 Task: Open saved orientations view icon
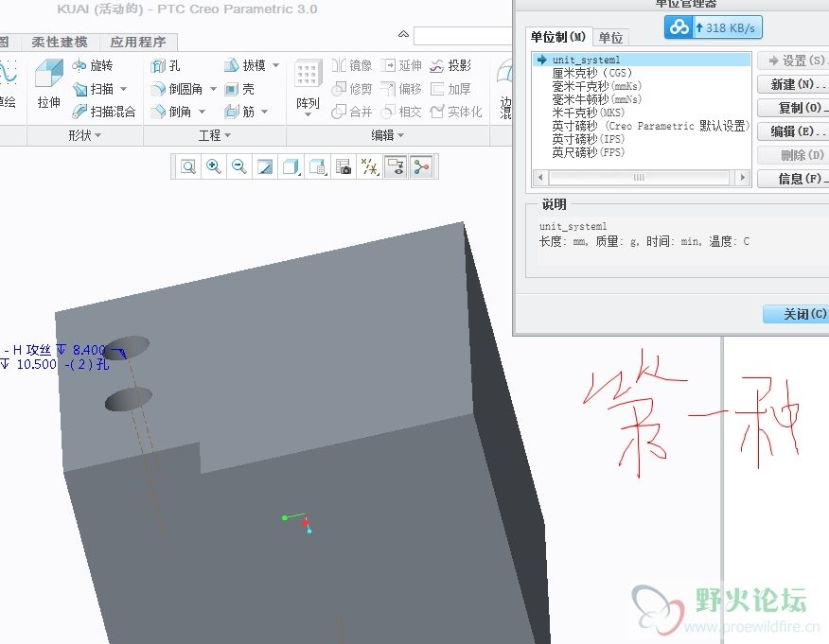tap(317, 167)
